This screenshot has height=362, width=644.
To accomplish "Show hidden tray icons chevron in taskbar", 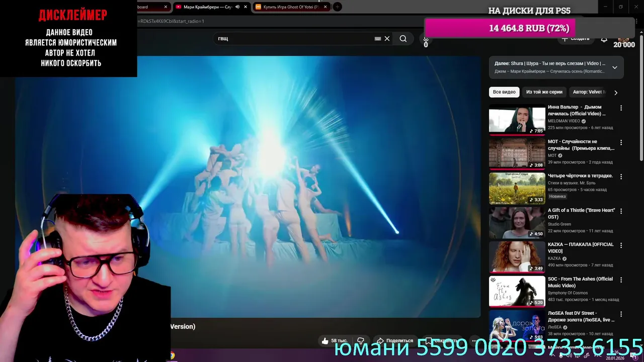I will click(x=552, y=355).
